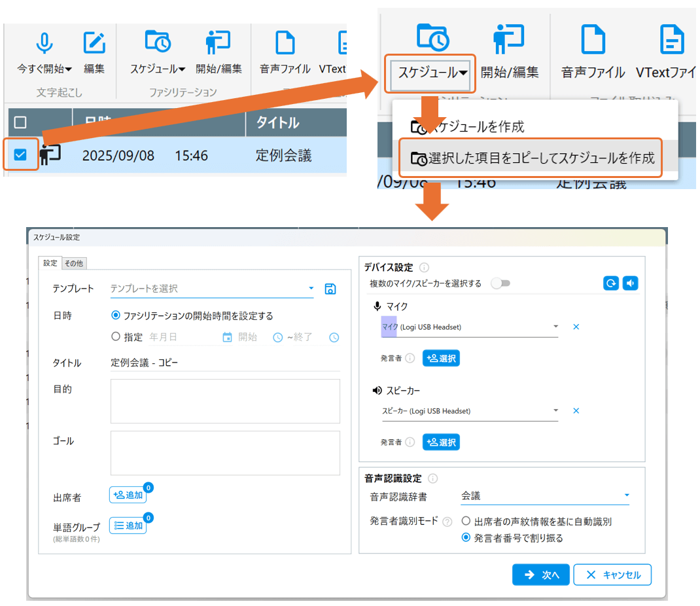Screen dimensions: 700x606
Task: Toggle 複数のマイク/スピーカーを選択する switch
Action: pyautogui.click(x=500, y=283)
